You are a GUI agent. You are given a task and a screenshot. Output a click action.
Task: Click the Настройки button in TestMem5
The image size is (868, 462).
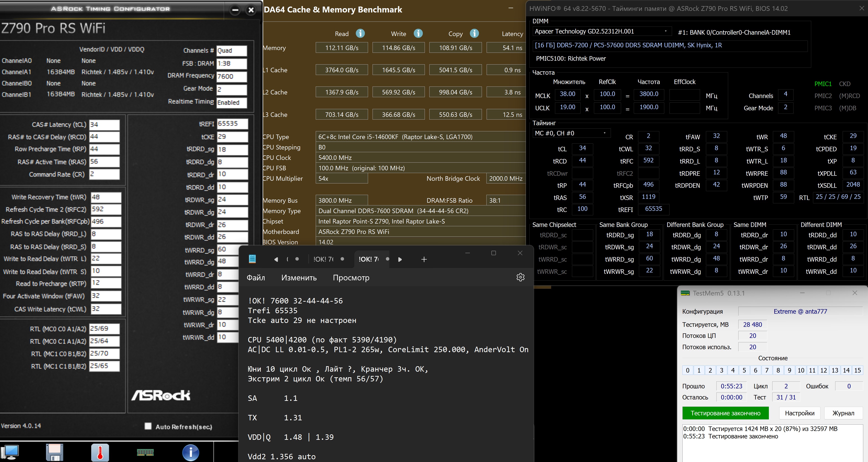[799, 413]
